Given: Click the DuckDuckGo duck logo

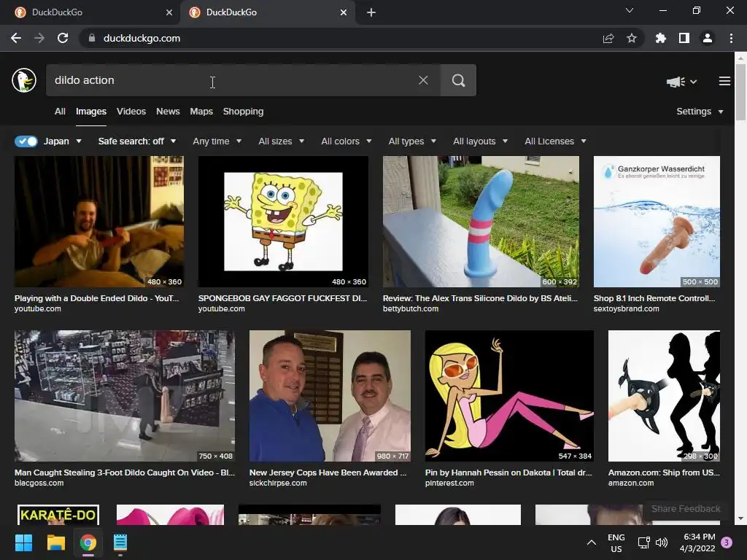Looking at the screenshot, I should coord(24,80).
